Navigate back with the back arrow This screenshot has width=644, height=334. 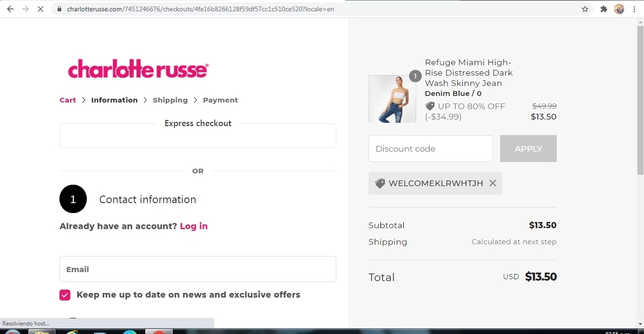pyautogui.click(x=10, y=9)
